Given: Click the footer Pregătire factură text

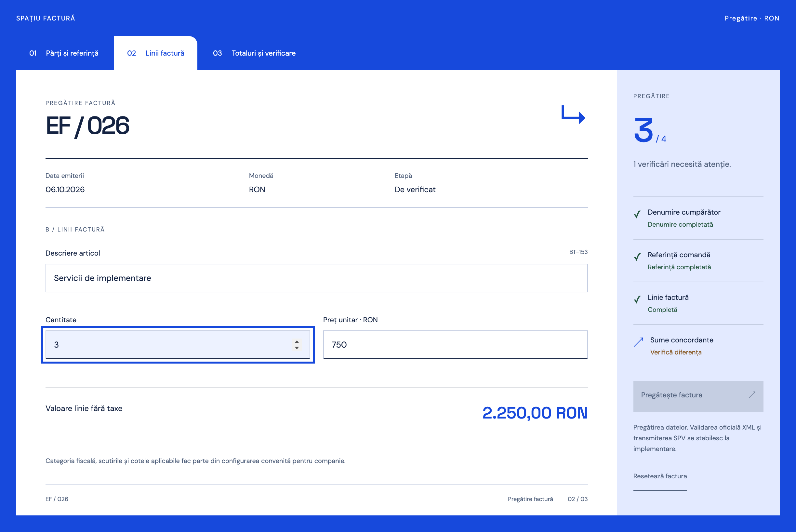Looking at the screenshot, I should tap(530, 499).
